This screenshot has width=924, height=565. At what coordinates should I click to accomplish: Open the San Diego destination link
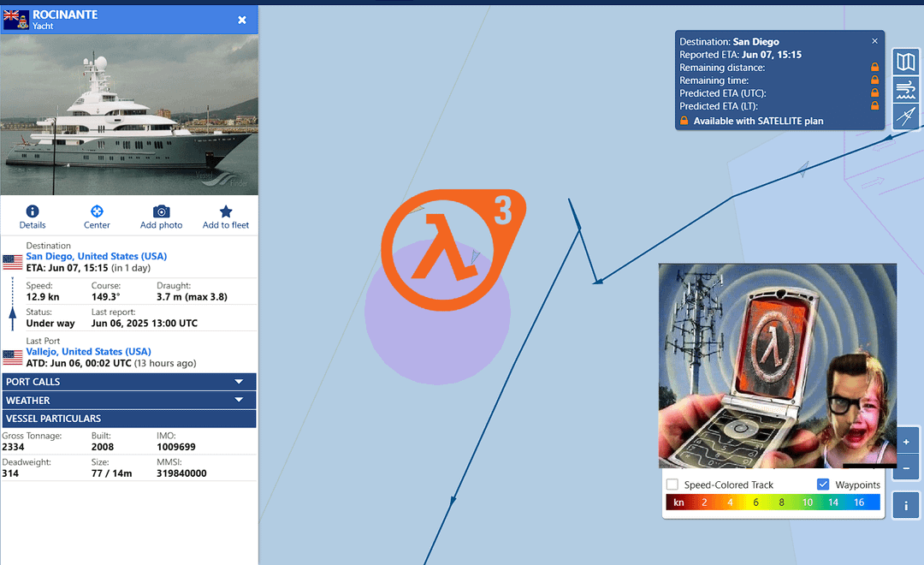click(96, 256)
